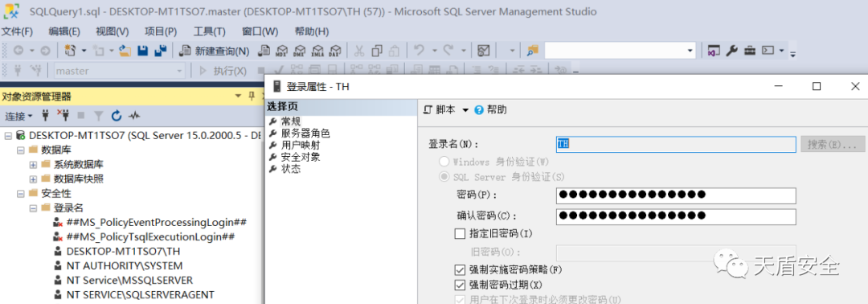Open the 脚本 dropdown arrow in dialog
This screenshot has width=868, height=304.
pyautogui.click(x=465, y=109)
